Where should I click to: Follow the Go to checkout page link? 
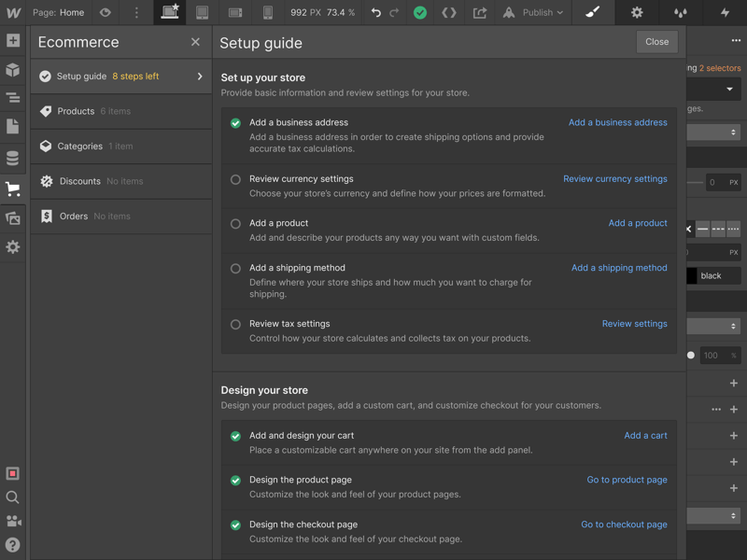[624, 525]
